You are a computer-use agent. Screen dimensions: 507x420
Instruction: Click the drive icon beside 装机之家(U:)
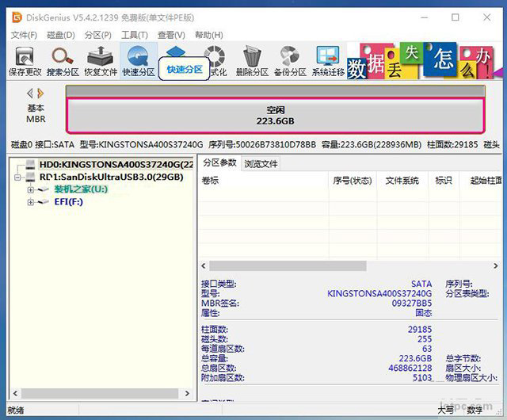pos(43,189)
